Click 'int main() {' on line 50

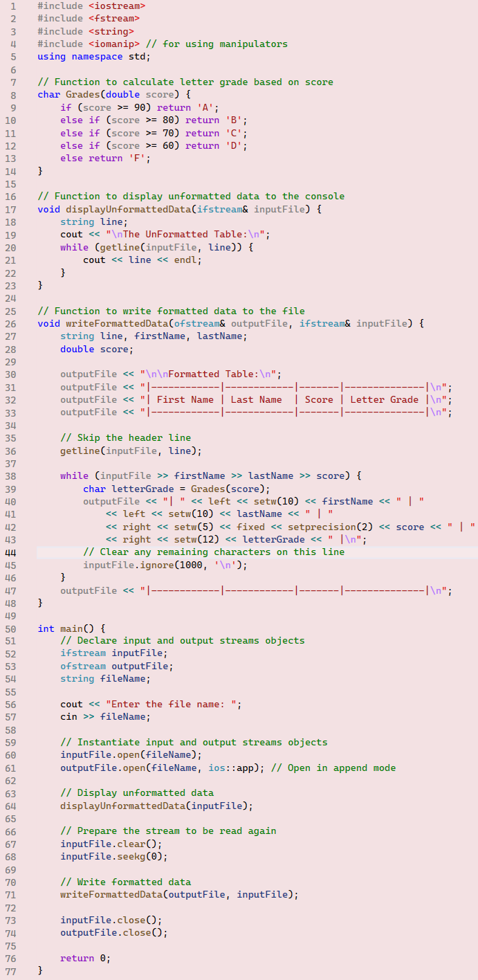71,628
